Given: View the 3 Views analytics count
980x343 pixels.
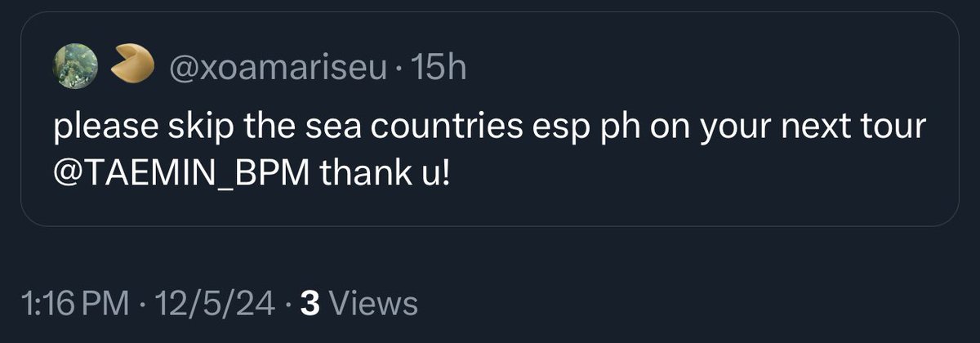Looking at the screenshot, I should (x=359, y=304).
